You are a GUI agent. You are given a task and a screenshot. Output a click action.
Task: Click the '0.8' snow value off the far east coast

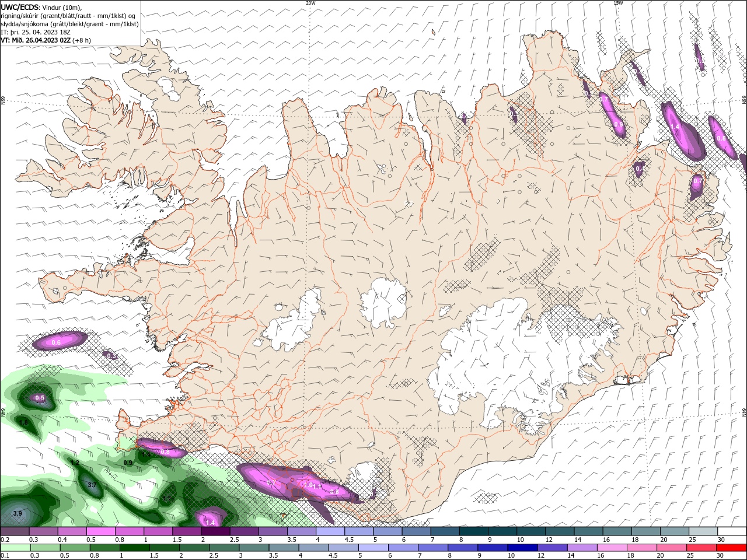[721, 138]
